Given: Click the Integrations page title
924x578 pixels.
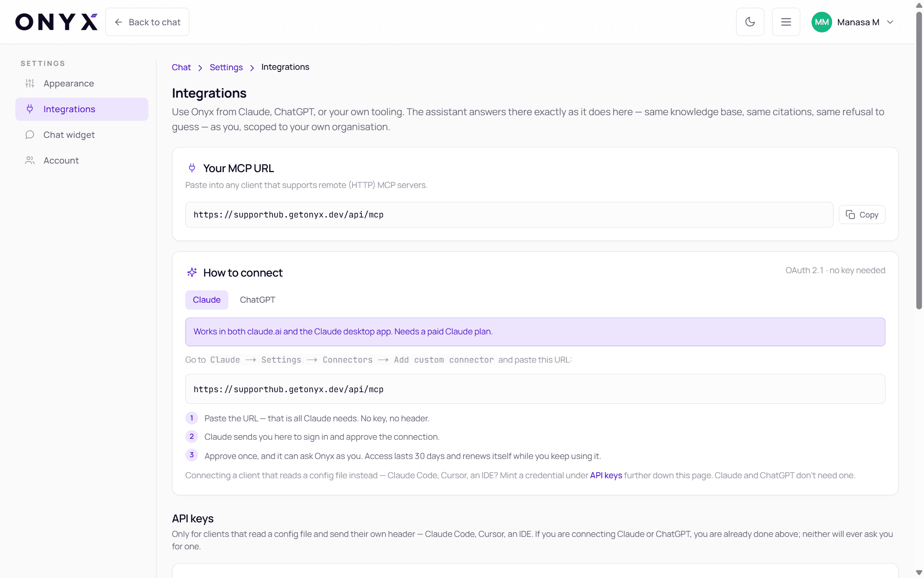Looking at the screenshot, I should pyautogui.click(x=209, y=93).
